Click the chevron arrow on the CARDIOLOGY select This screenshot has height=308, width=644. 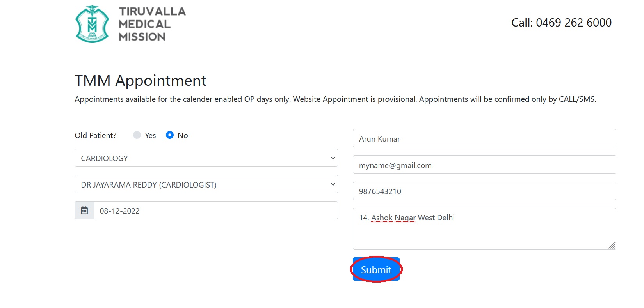(x=333, y=158)
